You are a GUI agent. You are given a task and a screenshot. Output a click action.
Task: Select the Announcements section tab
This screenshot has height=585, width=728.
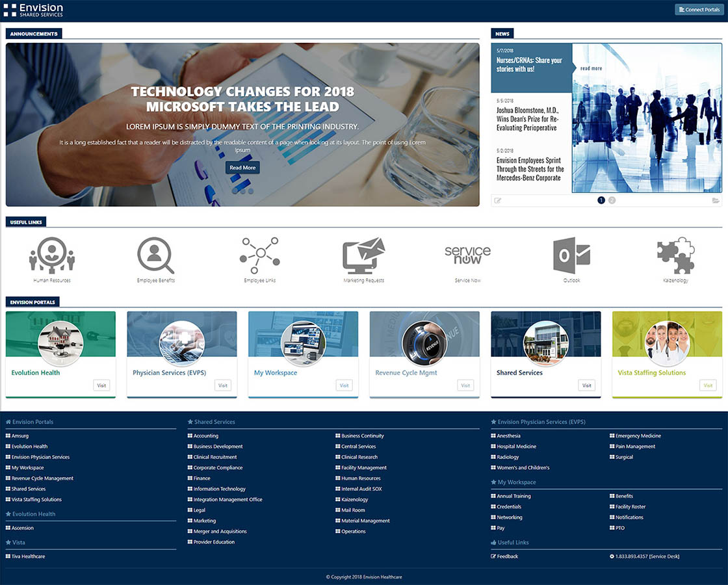[34, 33]
